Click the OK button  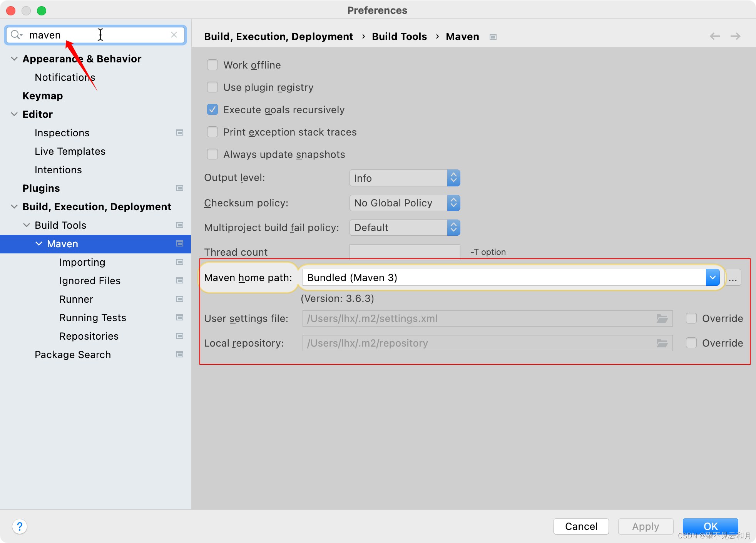coord(711,526)
